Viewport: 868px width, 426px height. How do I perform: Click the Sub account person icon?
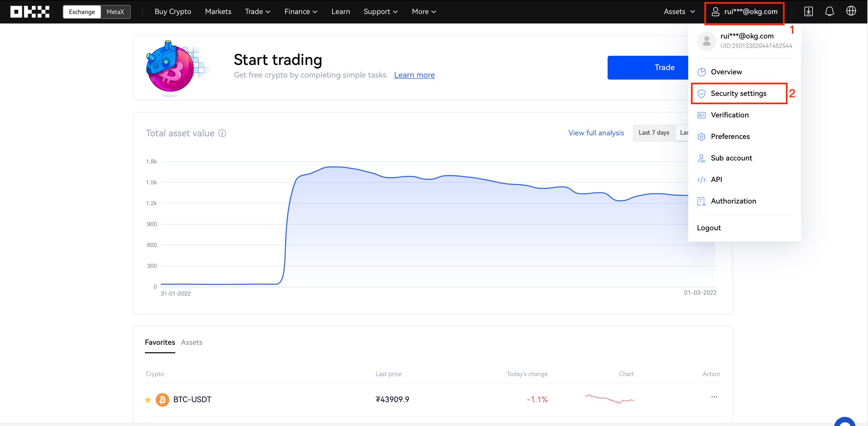[x=702, y=158]
